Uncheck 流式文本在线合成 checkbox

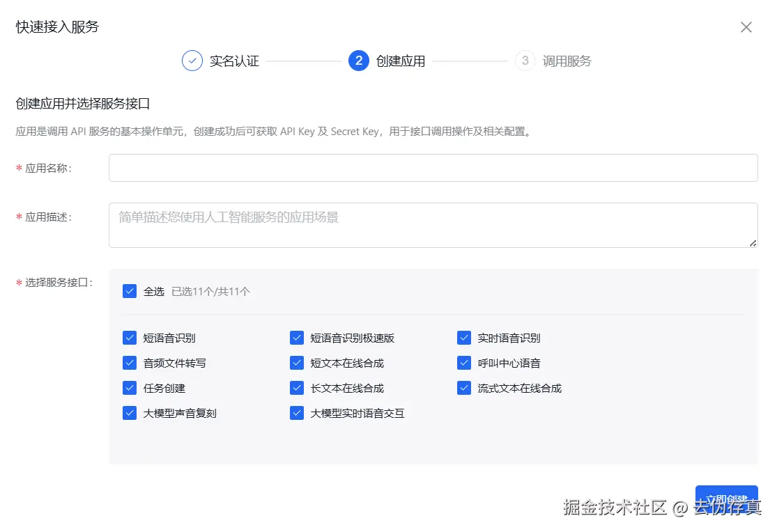point(464,388)
